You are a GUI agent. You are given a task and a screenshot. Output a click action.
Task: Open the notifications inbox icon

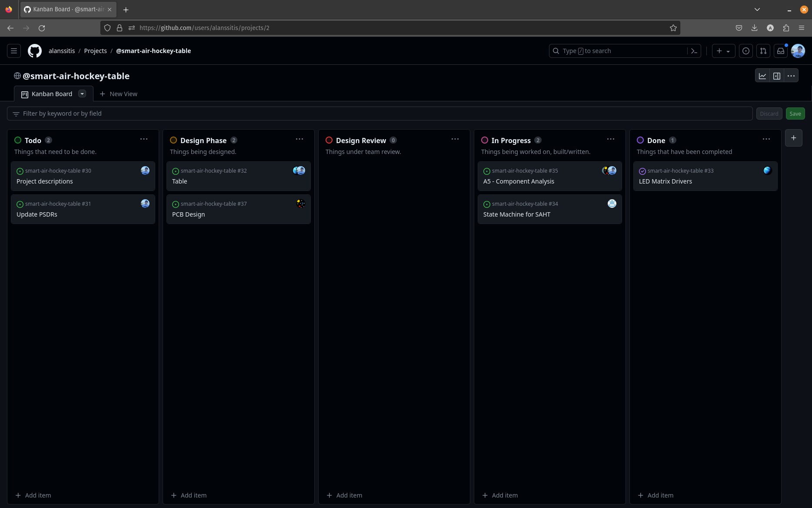click(781, 51)
